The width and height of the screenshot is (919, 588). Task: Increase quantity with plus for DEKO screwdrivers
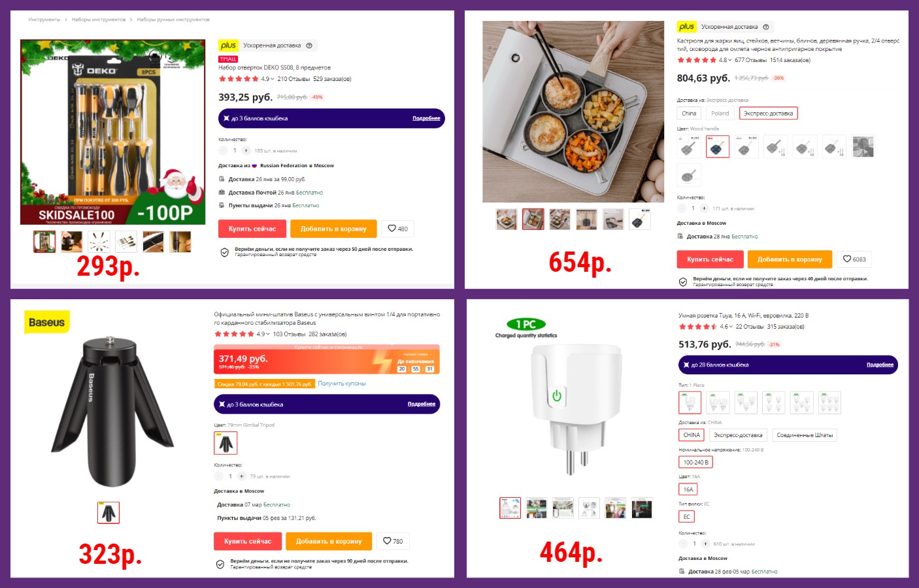click(x=246, y=150)
